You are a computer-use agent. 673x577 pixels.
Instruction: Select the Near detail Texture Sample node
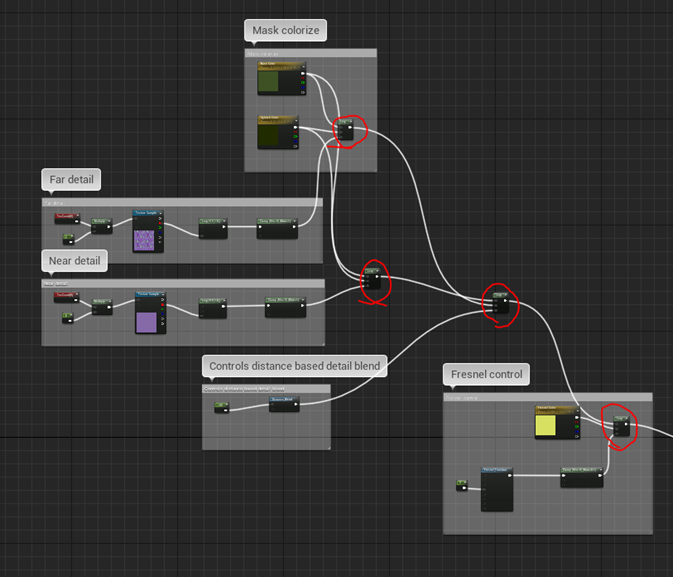151,313
